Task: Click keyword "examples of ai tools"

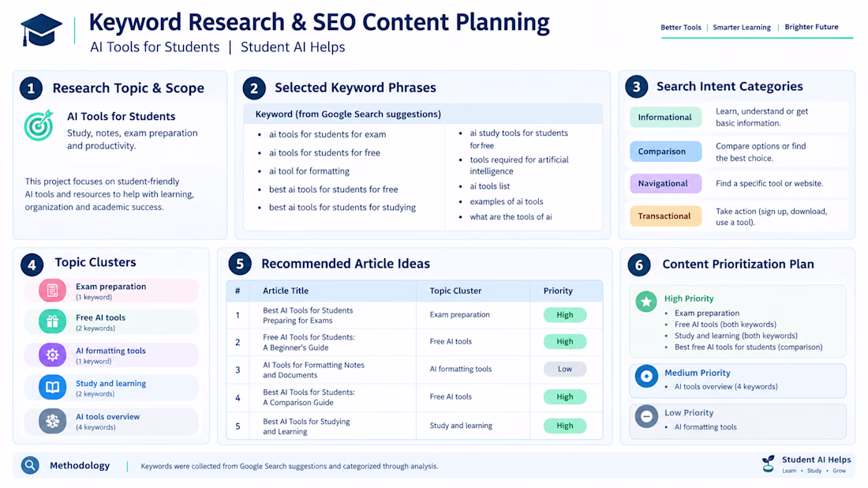Action: click(x=507, y=201)
